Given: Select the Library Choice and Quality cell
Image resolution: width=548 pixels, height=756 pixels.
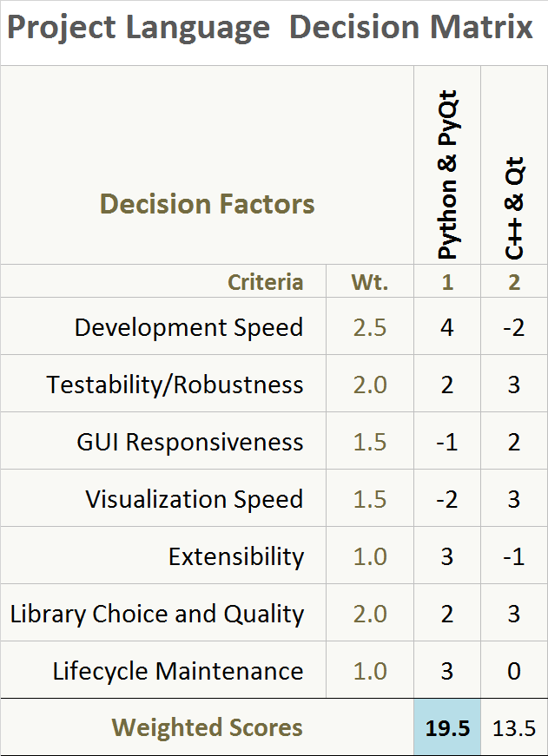Looking at the screenshot, I should point(157,614).
